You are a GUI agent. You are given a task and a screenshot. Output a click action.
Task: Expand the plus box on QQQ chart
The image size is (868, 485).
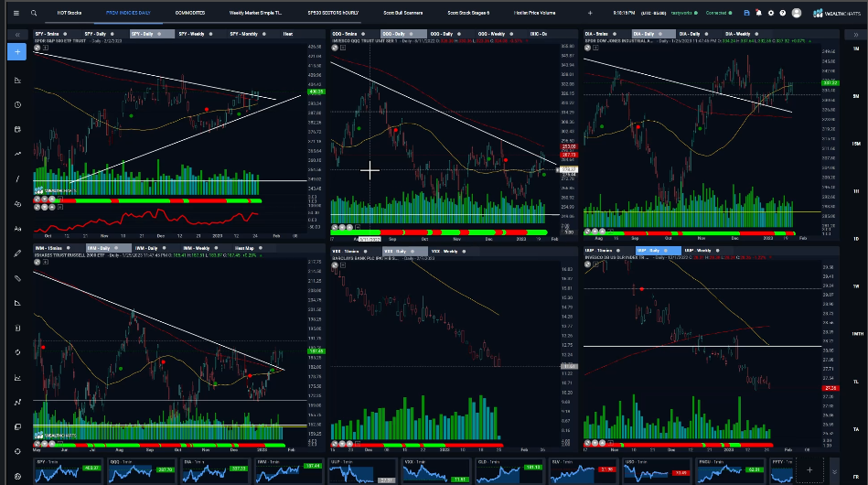(x=343, y=48)
